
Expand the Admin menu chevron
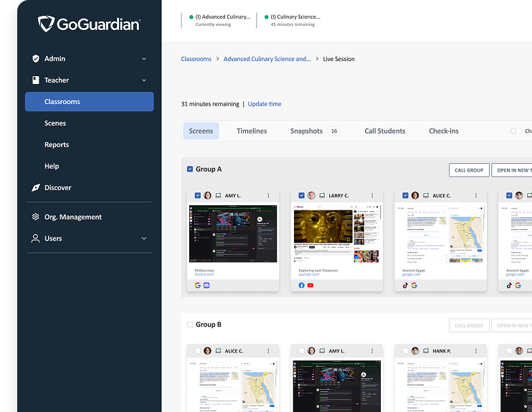coord(144,59)
